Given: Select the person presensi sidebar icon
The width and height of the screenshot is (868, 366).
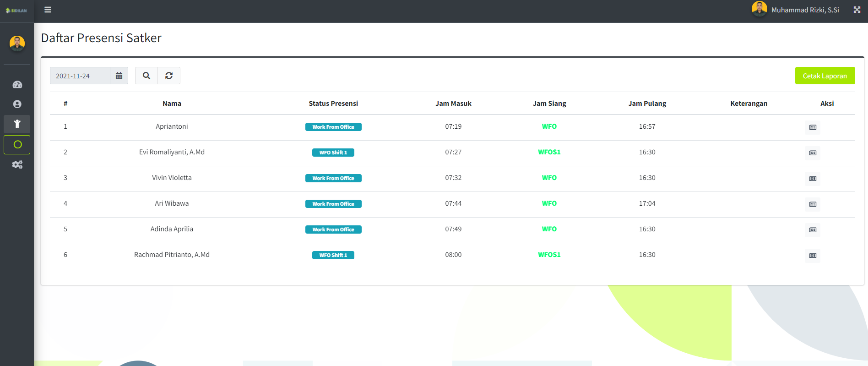Looking at the screenshot, I should 17,124.
